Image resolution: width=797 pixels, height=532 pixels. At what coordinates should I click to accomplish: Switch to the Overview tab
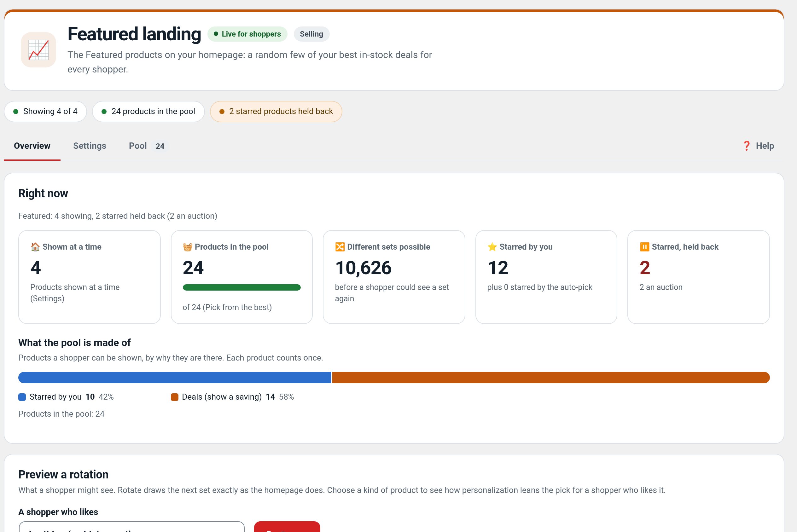click(32, 146)
